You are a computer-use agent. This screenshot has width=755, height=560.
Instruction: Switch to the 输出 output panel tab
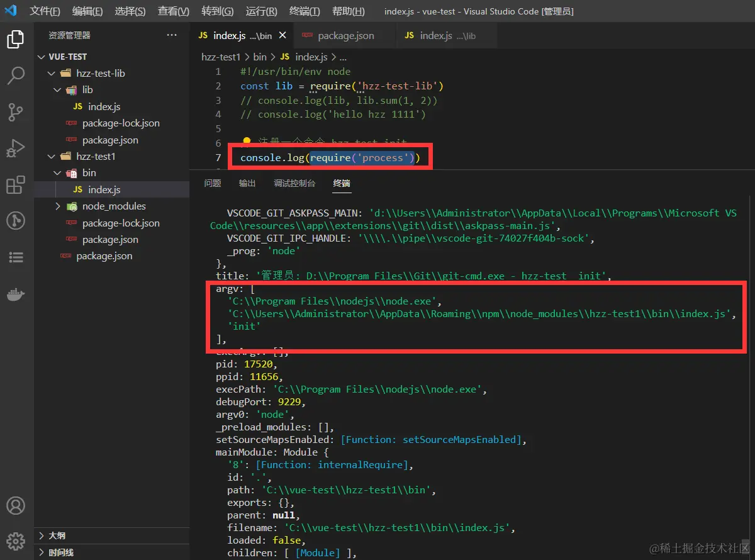tap(247, 183)
